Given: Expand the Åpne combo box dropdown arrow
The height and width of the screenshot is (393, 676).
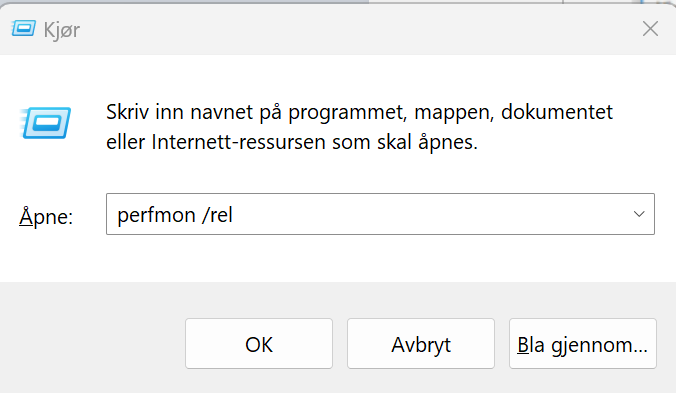Looking at the screenshot, I should click(639, 214).
